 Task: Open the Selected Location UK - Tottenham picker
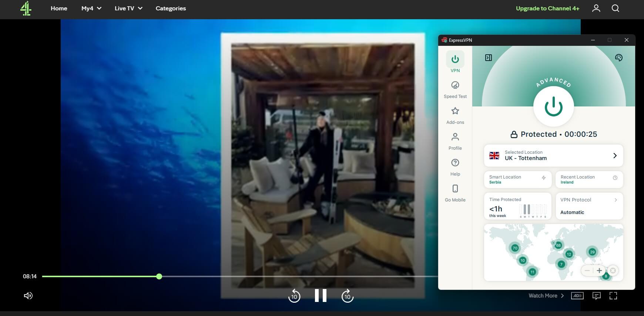[x=554, y=155]
